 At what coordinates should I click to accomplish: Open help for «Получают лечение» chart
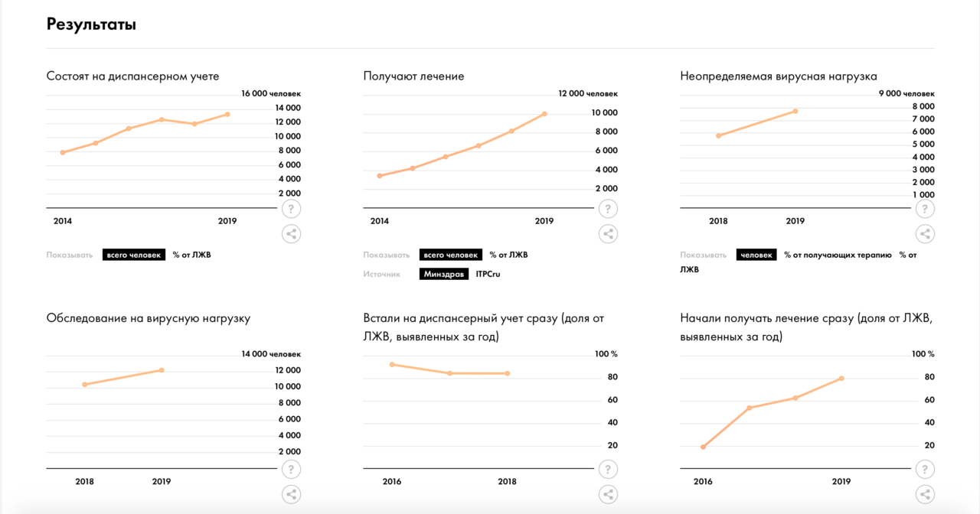(608, 209)
